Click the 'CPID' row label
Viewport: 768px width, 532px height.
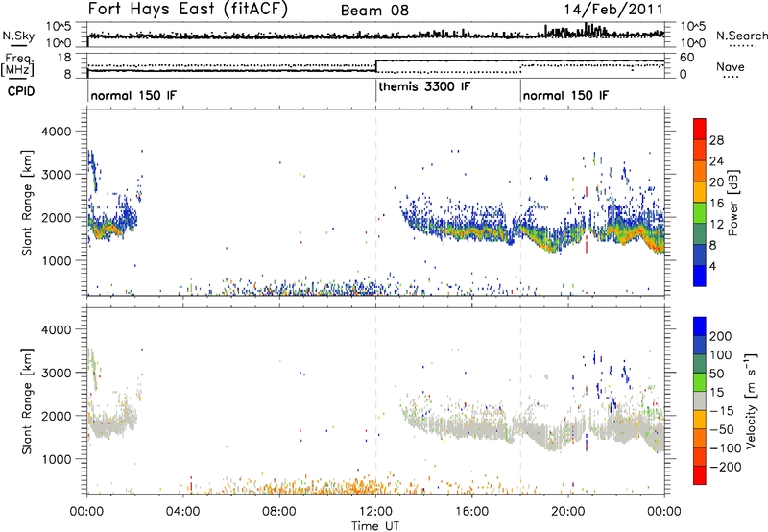point(21,91)
